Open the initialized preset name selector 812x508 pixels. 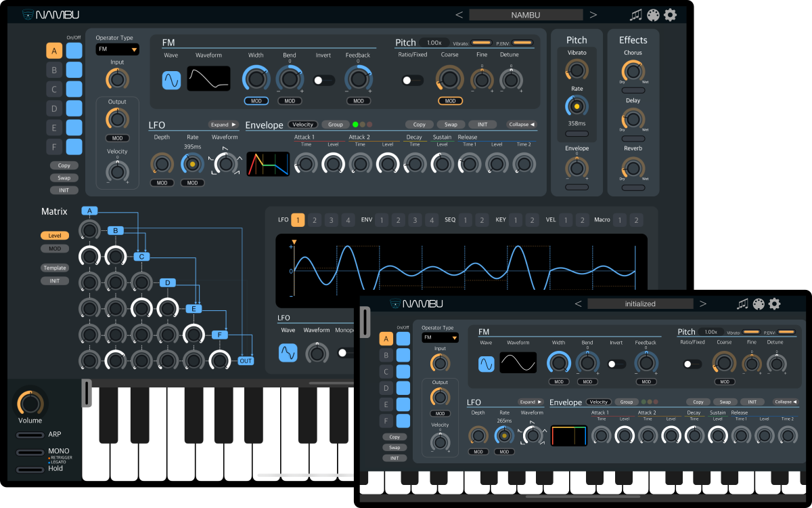tap(640, 303)
